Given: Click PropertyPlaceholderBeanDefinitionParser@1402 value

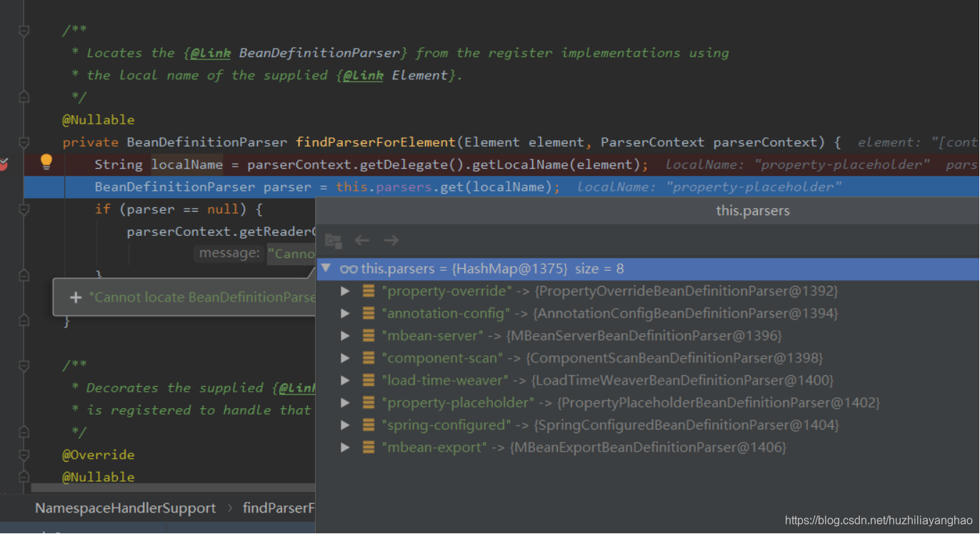Looking at the screenshot, I should point(718,402).
